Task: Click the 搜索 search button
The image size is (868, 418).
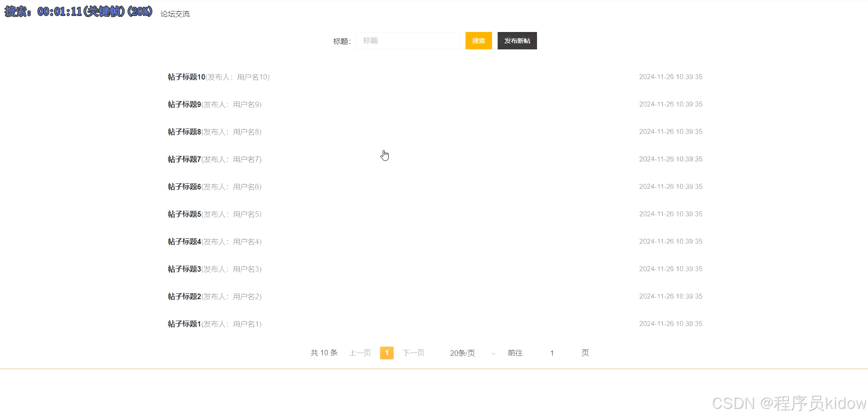Action: click(x=478, y=41)
